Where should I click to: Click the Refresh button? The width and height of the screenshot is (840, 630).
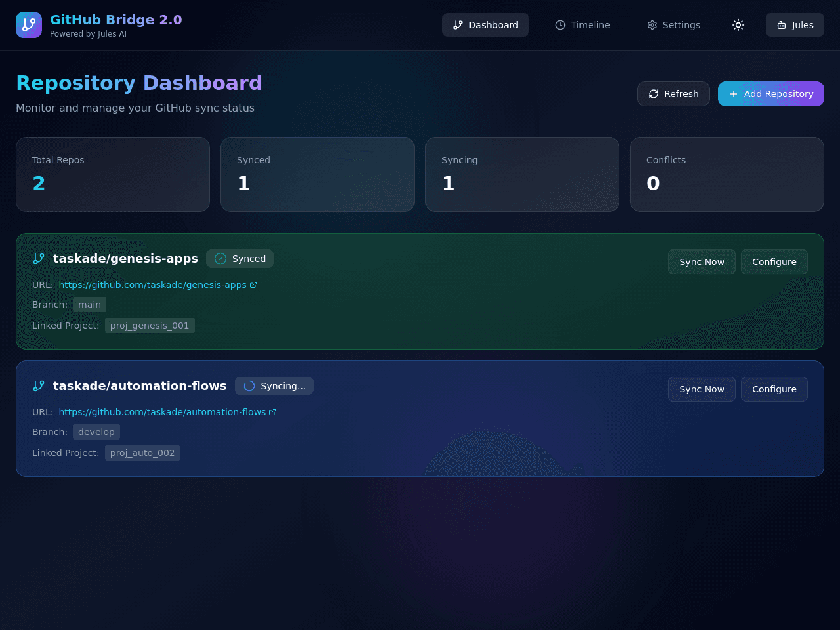click(673, 94)
